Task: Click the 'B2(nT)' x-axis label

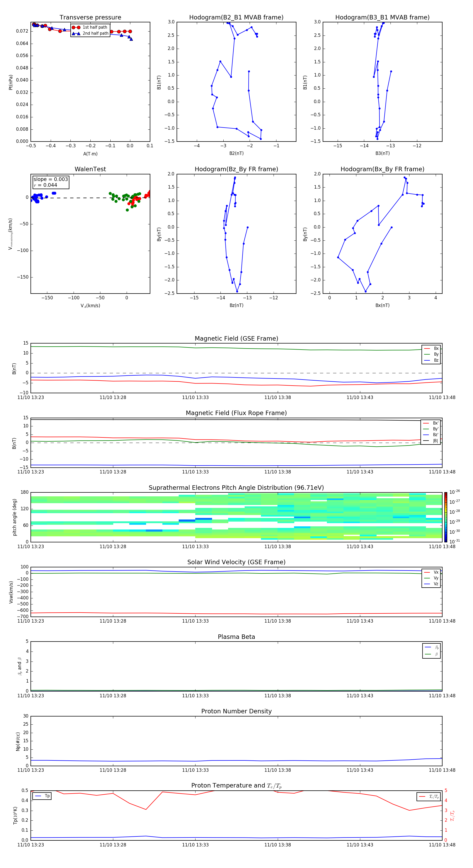Action: pyautogui.click(x=236, y=153)
